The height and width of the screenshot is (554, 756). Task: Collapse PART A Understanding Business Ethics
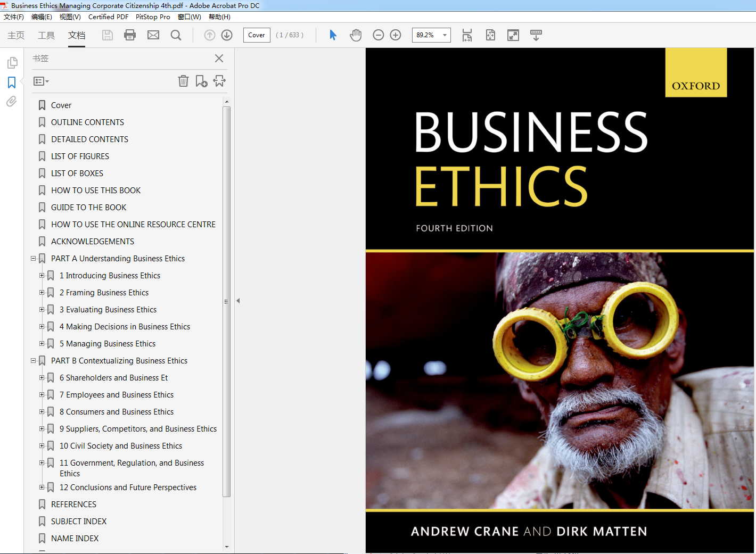point(33,259)
